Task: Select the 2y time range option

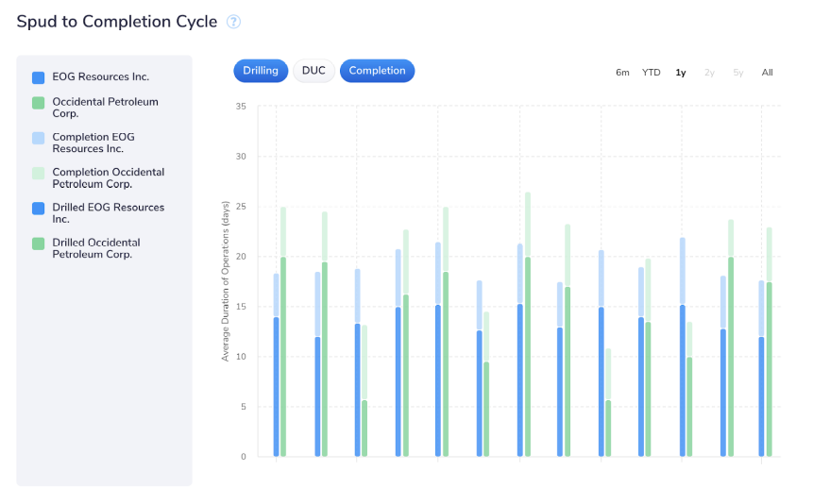Action: 709,73
